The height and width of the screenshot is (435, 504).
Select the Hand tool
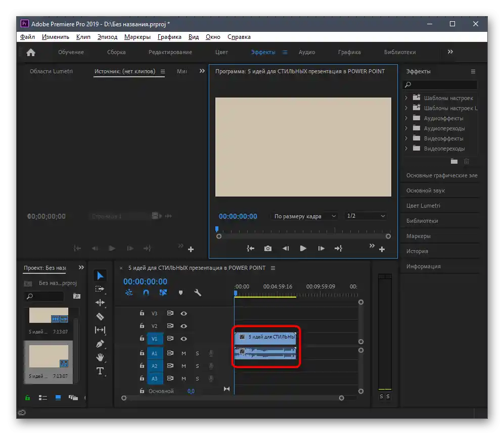pyautogui.click(x=100, y=357)
